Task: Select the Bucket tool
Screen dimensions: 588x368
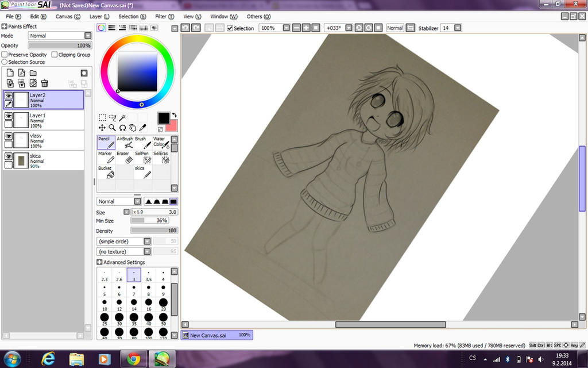Action: (106, 172)
